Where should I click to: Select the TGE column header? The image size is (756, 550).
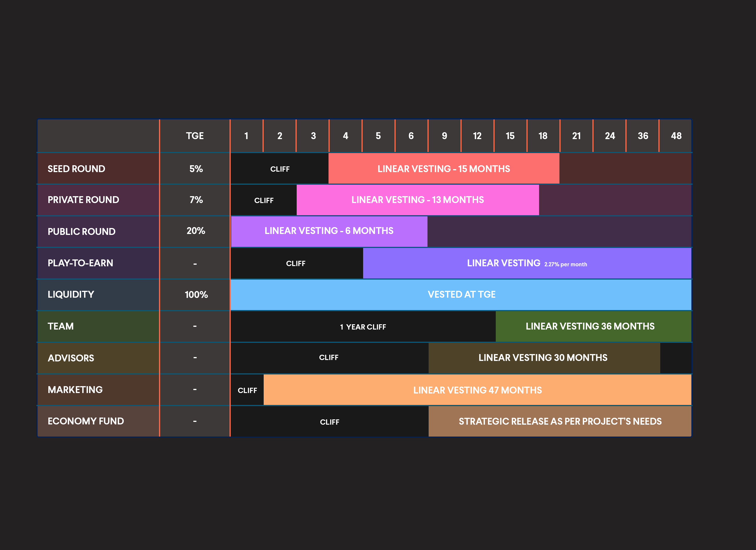(x=195, y=136)
